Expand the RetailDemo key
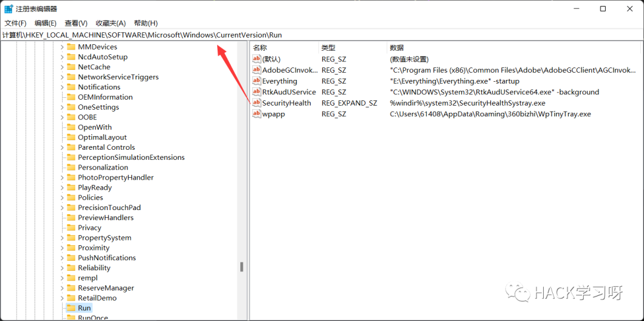The image size is (644, 321). coord(62,298)
